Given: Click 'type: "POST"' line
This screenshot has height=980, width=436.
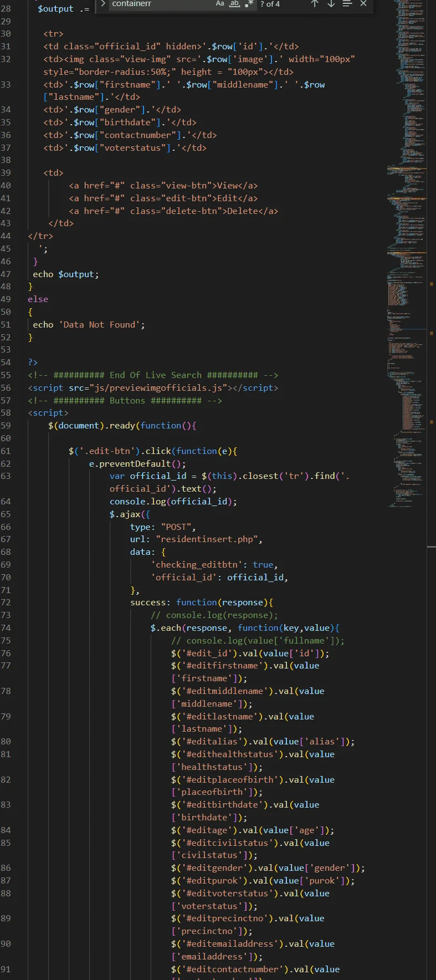Looking at the screenshot, I should click(x=163, y=527).
